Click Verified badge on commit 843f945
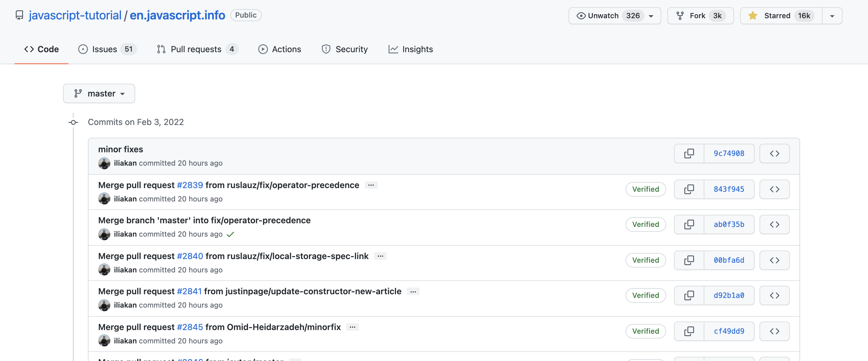Screen dimensions: 868x361 pyautogui.click(x=645, y=189)
